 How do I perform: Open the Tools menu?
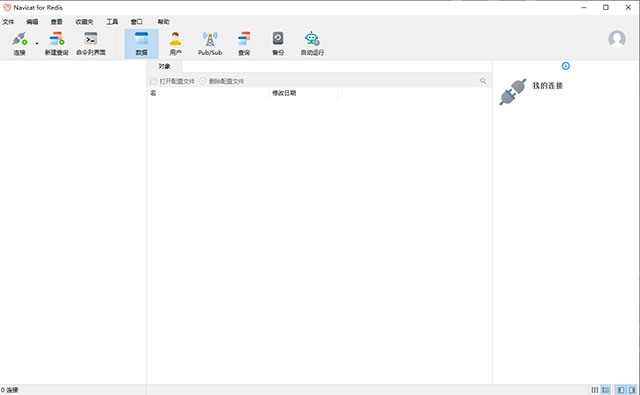point(112,22)
